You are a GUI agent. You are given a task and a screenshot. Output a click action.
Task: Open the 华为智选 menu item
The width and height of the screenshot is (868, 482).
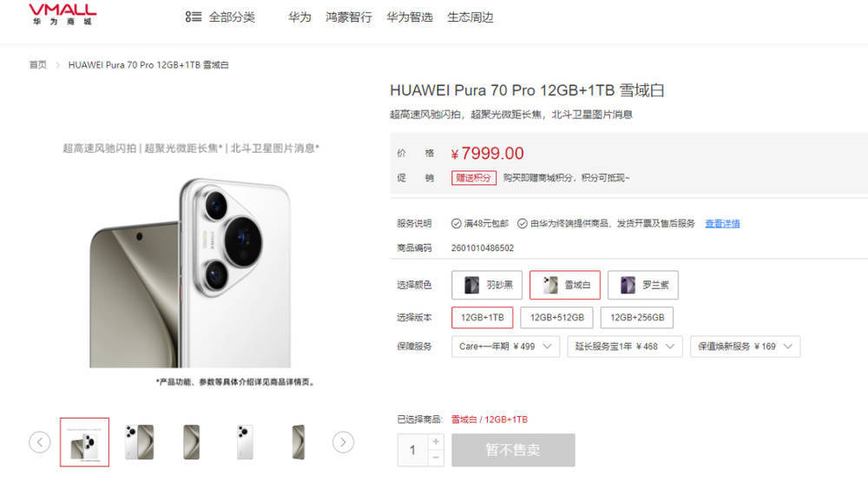410,17
